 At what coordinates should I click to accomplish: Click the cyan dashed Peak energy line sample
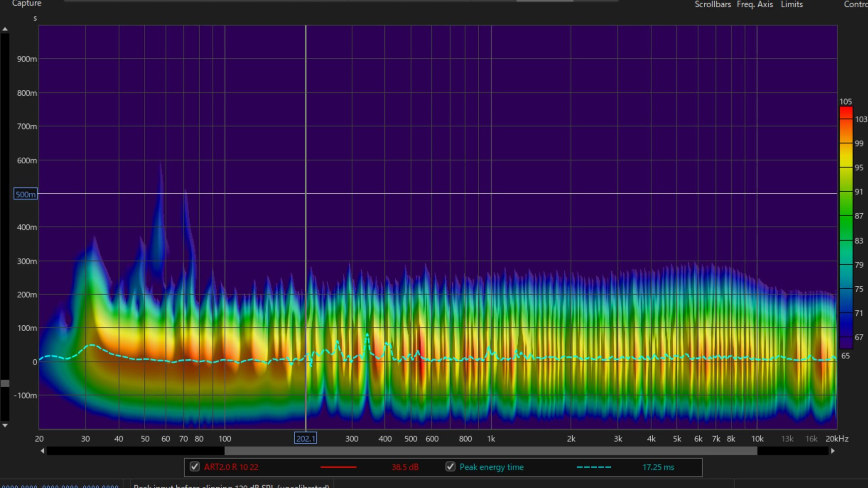click(x=594, y=467)
